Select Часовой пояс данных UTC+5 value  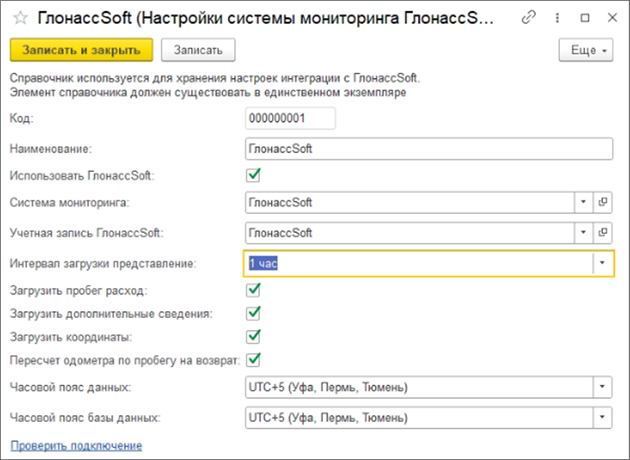328,387
